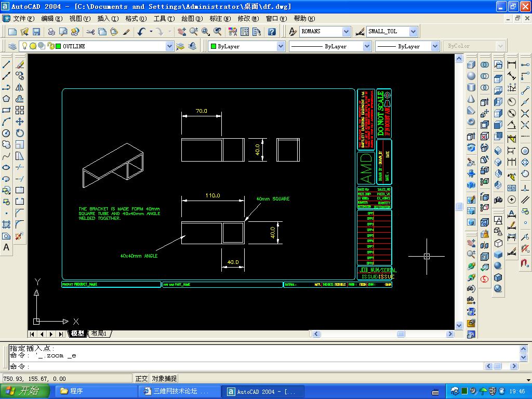Screen dimensions: 532x399
Task: Expand the ByLayer color dropdown
Action: 280,46
